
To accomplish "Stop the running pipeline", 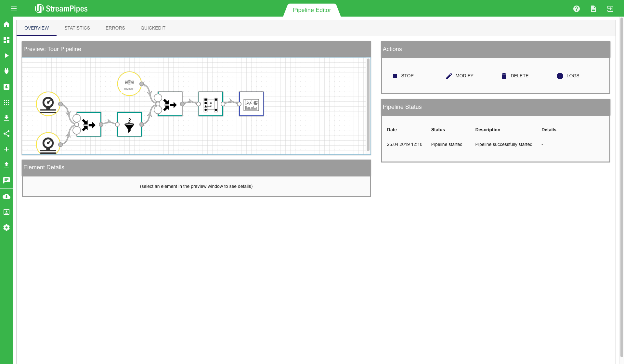I will coord(403,76).
